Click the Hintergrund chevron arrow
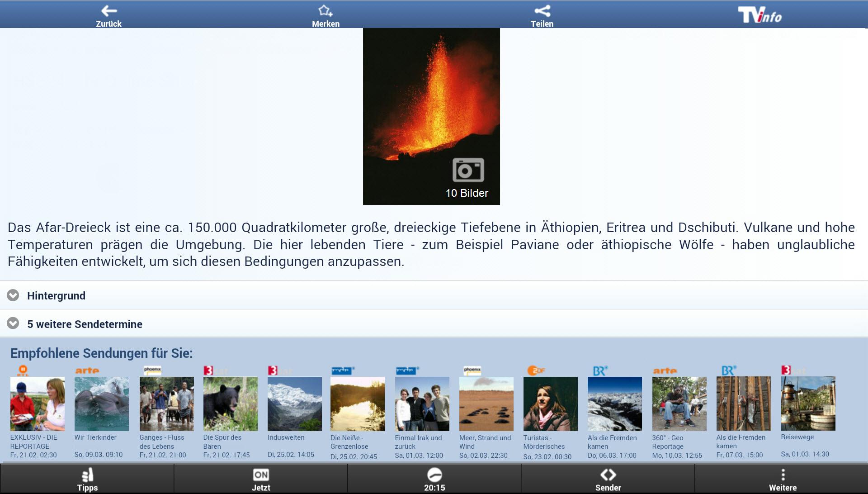The height and width of the screenshot is (494, 868). point(13,295)
